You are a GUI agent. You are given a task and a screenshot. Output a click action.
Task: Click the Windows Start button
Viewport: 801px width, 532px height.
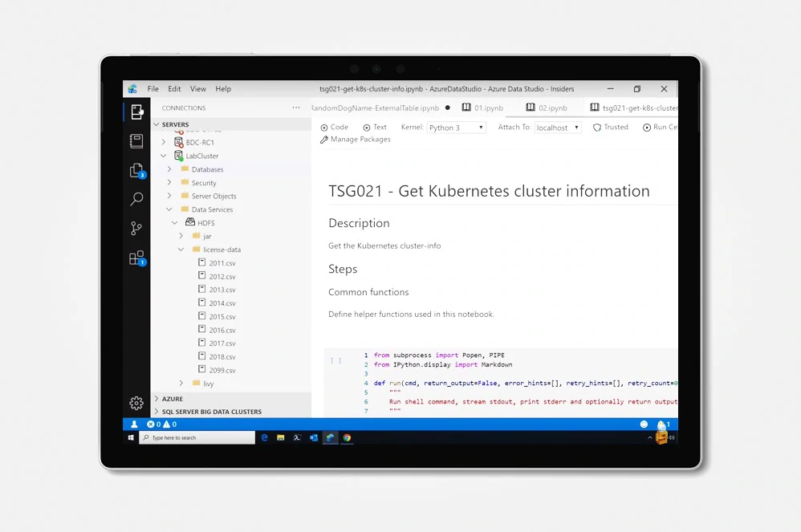click(131, 437)
